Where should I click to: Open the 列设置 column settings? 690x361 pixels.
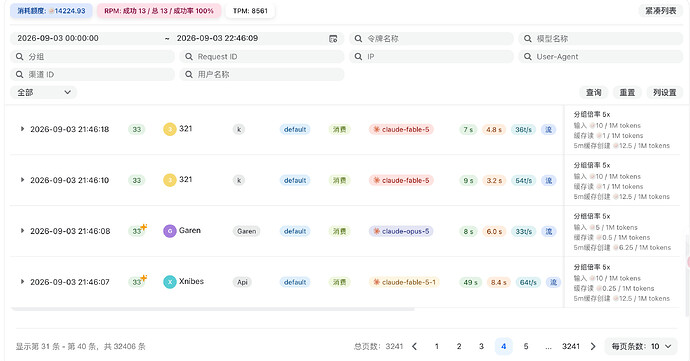click(x=664, y=92)
